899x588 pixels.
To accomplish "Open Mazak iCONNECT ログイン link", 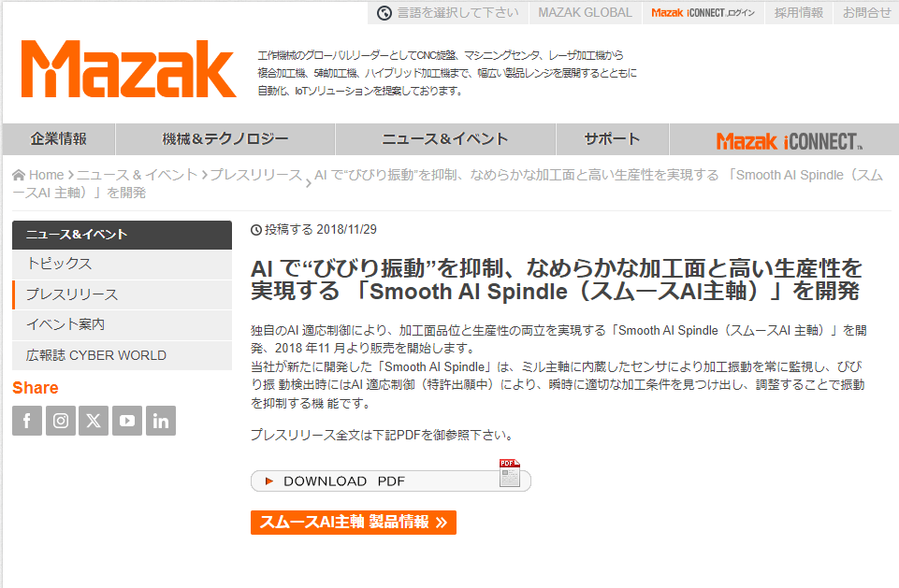I will [703, 12].
